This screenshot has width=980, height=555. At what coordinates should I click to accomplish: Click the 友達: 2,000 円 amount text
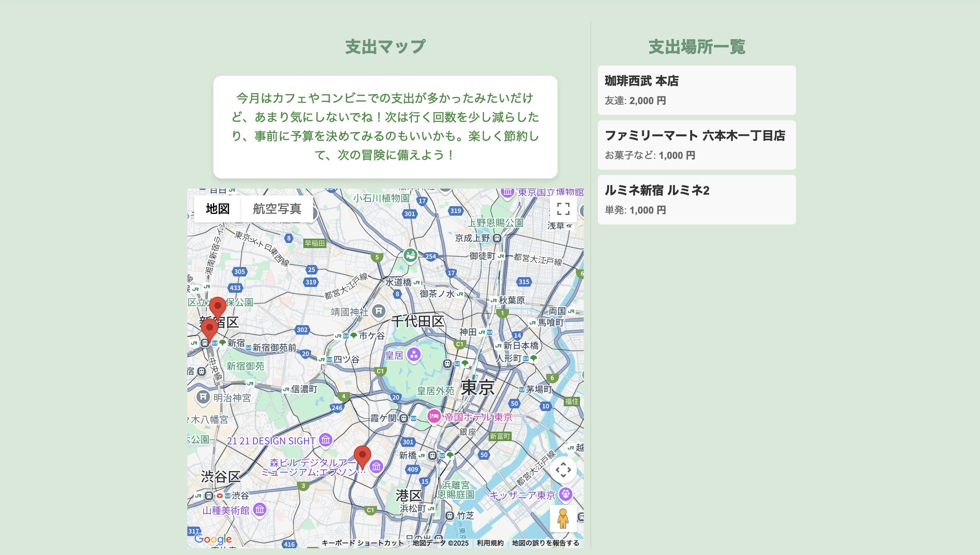635,101
